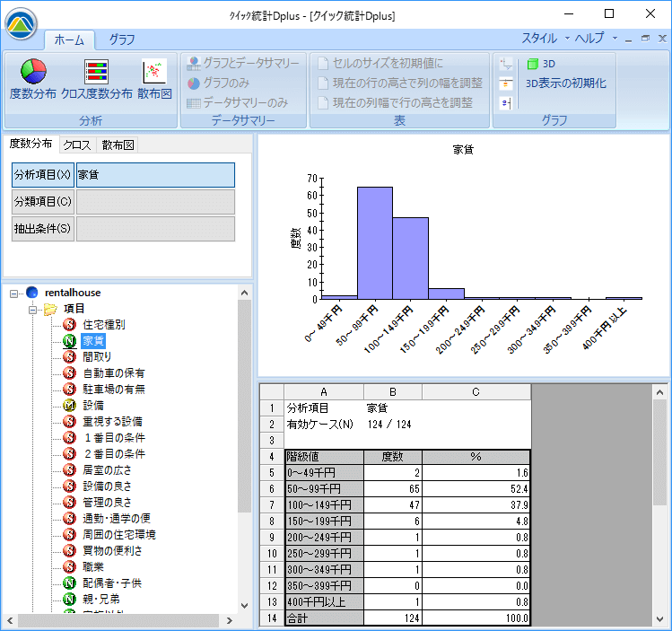Click the blue rentalhouse database icon
The height and width of the screenshot is (631, 672).
click(33, 292)
